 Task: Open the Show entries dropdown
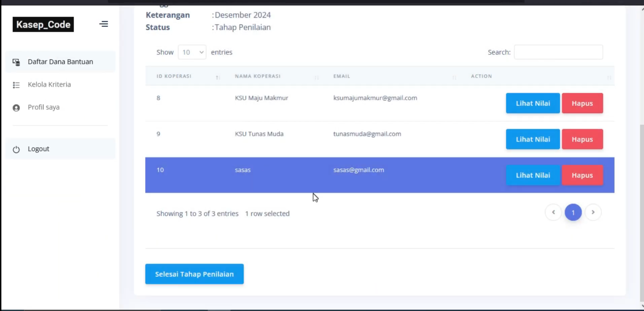click(192, 52)
